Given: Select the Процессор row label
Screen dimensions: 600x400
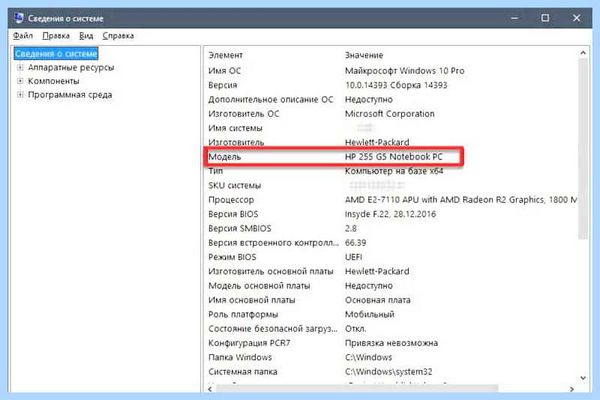Looking at the screenshot, I should [231, 200].
